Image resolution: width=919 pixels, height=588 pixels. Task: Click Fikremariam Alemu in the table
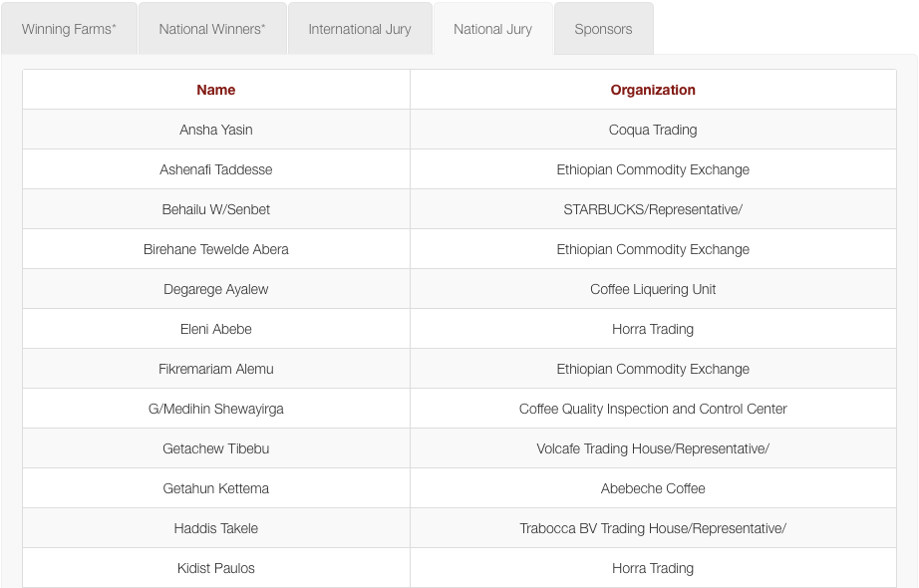(x=216, y=369)
